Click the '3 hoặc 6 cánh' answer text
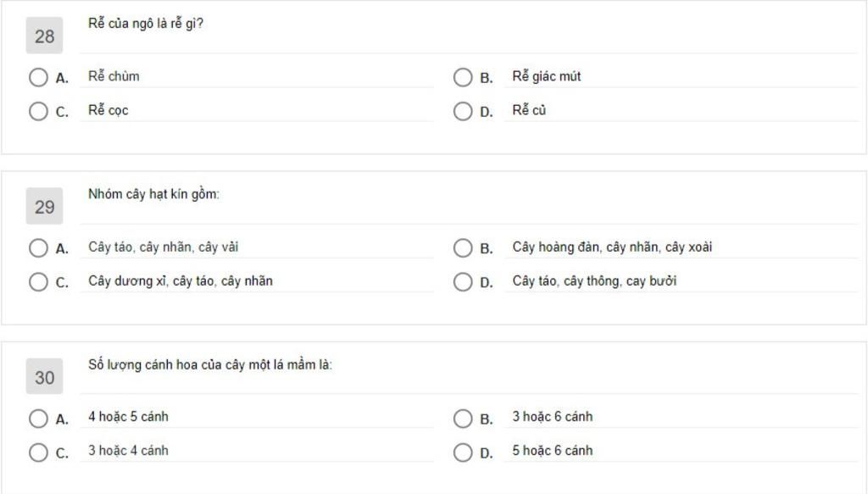Image resolution: width=868 pixels, height=494 pixels. point(552,416)
